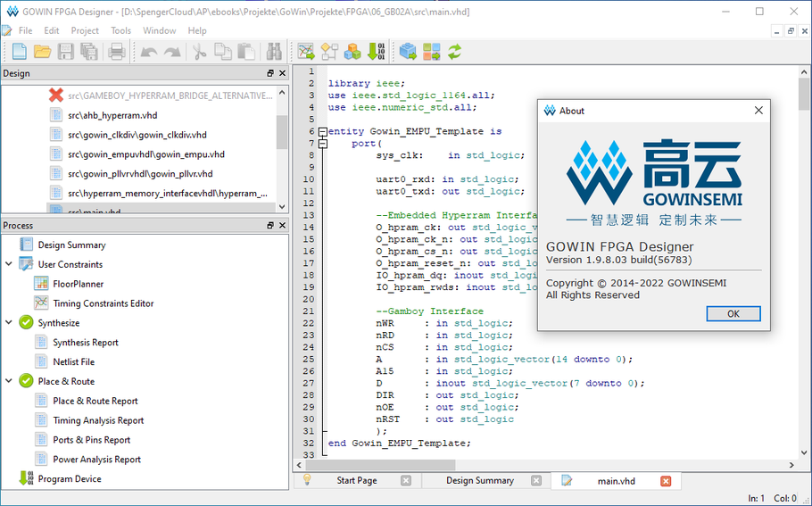Open the Tools menu
This screenshot has height=506, width=812.
coord(120,30)
